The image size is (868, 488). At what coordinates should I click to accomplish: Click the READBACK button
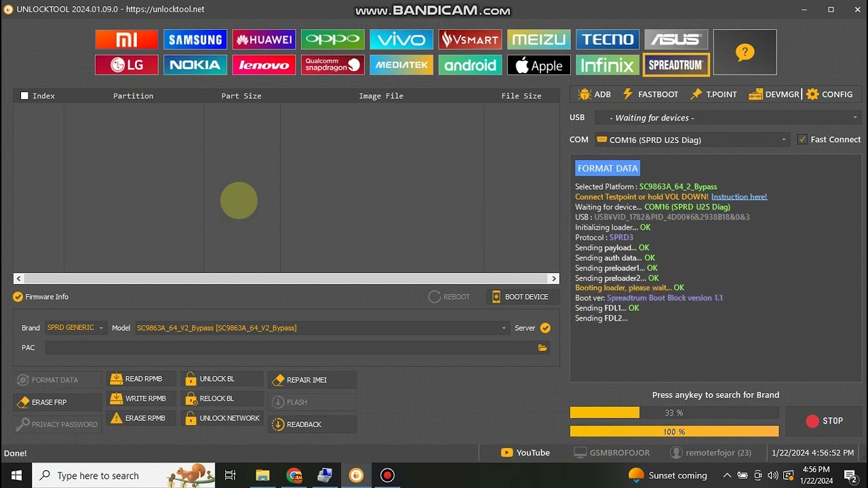312,424
